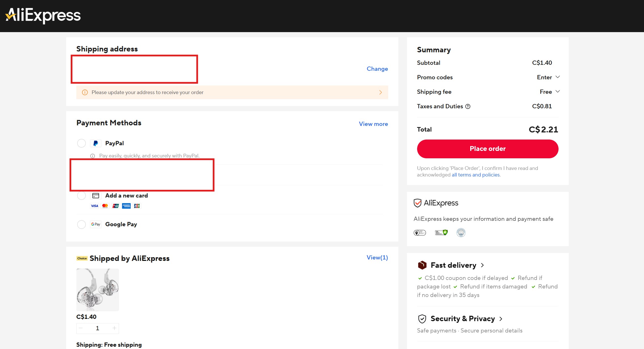Click the green SSL secure badge
The height and width of the screenshot is (349, 644).
[x=441, y=232]
